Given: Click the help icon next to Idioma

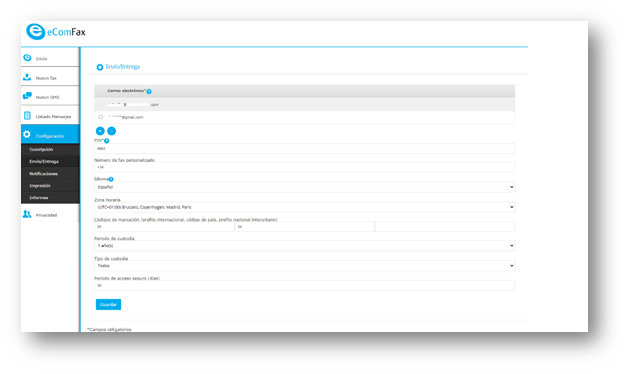Looking at the screenshot, I should click(x=111, y=180).
